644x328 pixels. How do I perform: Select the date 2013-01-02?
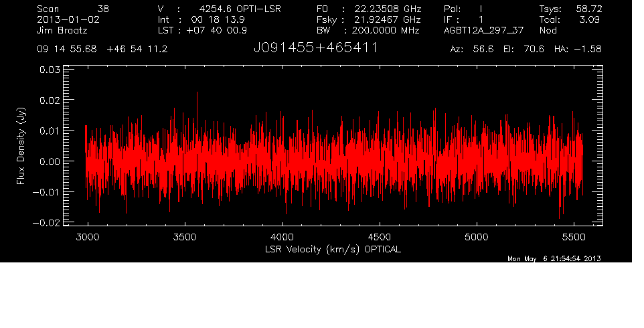(68, 19)
